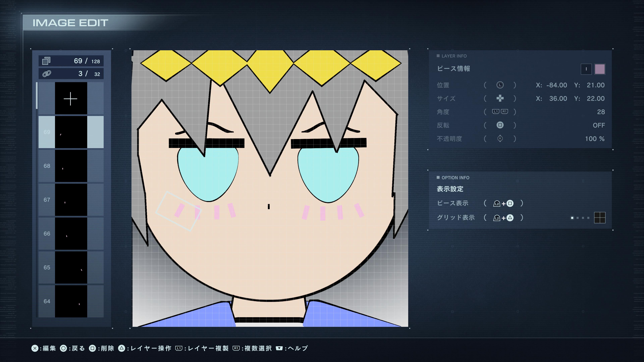644x362 pixels.
Task: Select layer 67 in the list
Action: click(x=71, y=200)
